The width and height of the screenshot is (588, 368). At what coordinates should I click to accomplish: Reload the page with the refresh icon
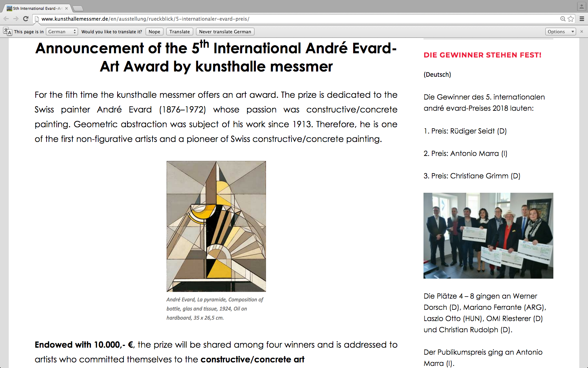click(x=26, y=19)
